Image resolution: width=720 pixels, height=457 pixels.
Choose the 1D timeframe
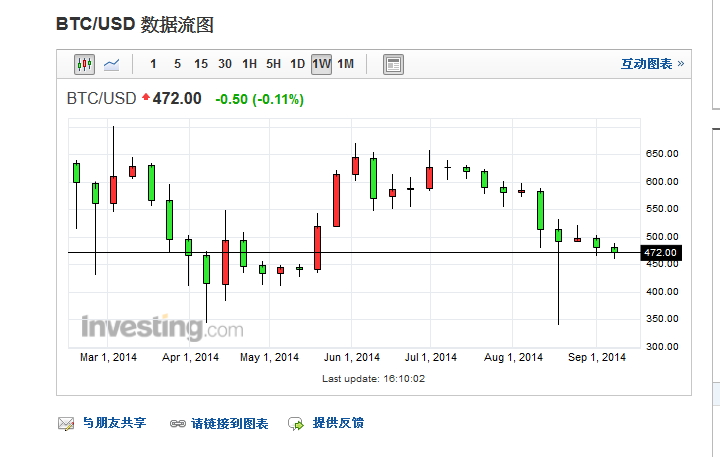coord(297,64)
